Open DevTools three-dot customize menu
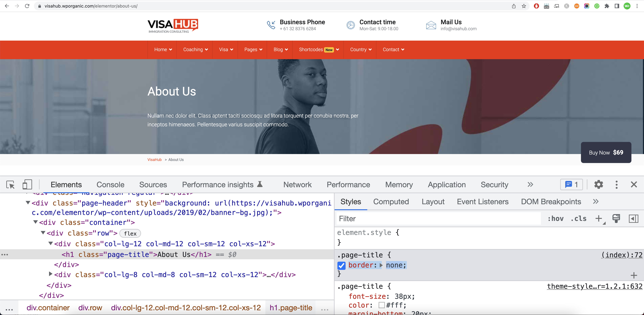This screenshot has width=644, height=315. click(x=616, y=185)
